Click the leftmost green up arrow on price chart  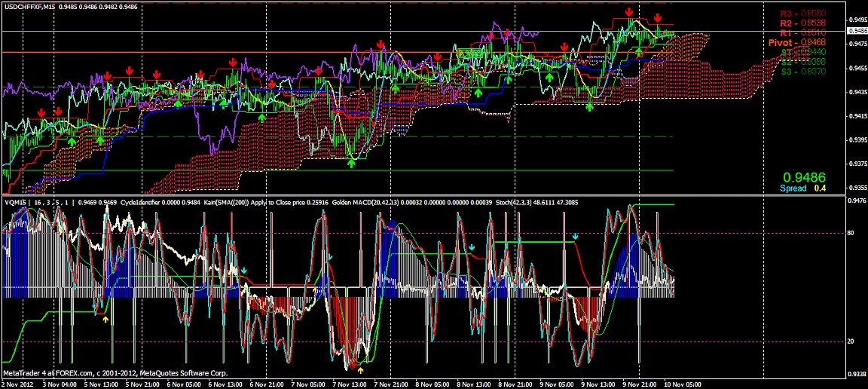72,141
